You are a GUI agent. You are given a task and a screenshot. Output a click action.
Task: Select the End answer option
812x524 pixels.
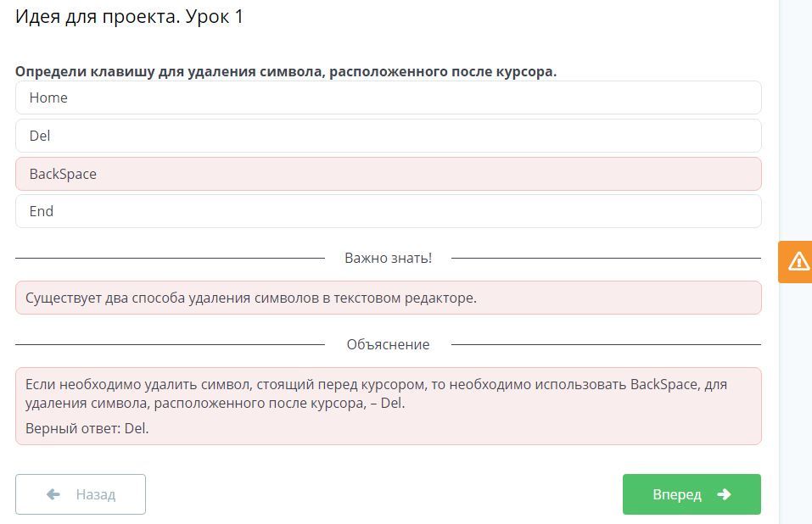[388, 211]
